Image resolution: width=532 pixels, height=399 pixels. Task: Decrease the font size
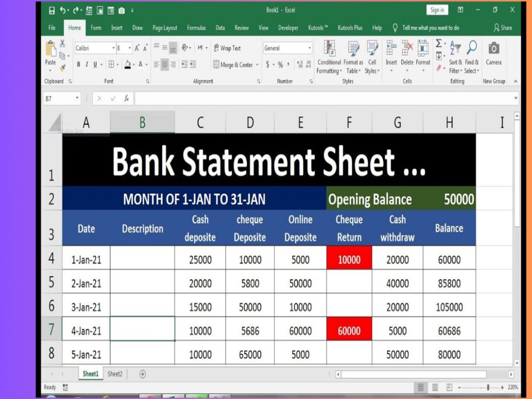pyautogui.click(x=145, y=48)
